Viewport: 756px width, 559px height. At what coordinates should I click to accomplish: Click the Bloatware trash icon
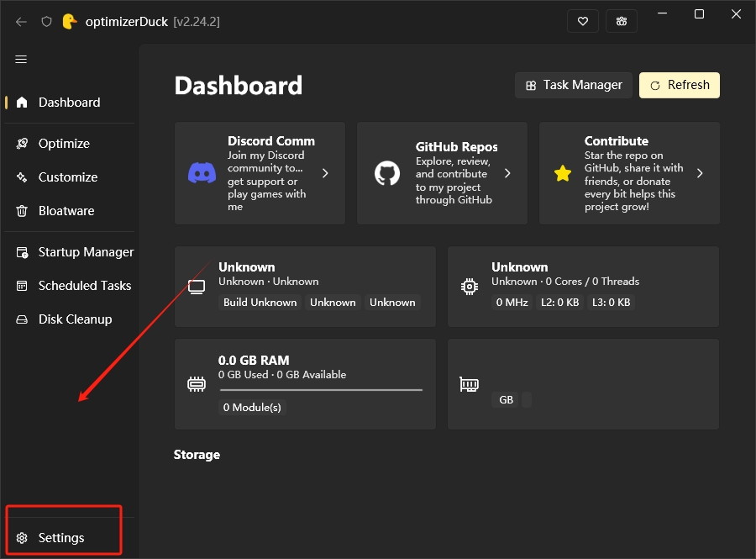22,211
